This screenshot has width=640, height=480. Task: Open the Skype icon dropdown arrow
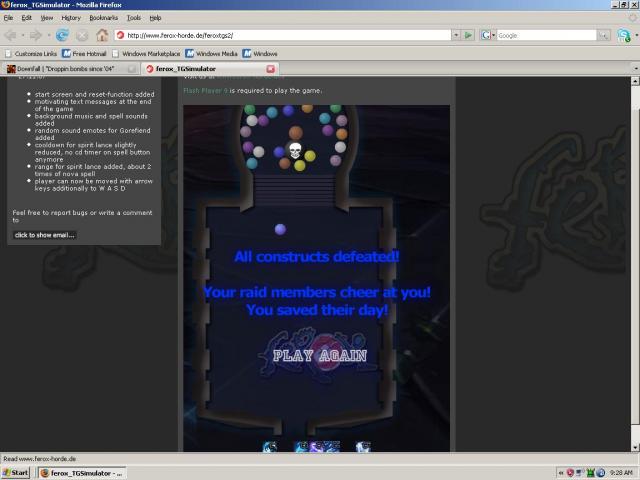(x=636, y=36)
